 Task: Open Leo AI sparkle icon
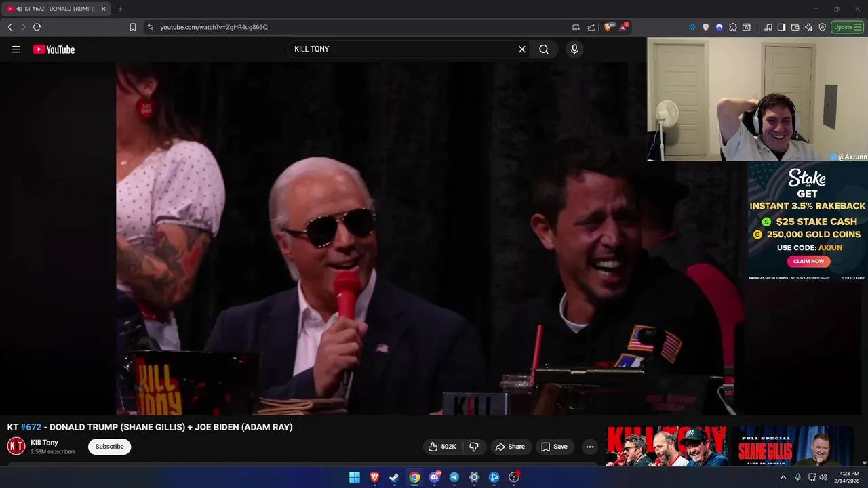808,27
